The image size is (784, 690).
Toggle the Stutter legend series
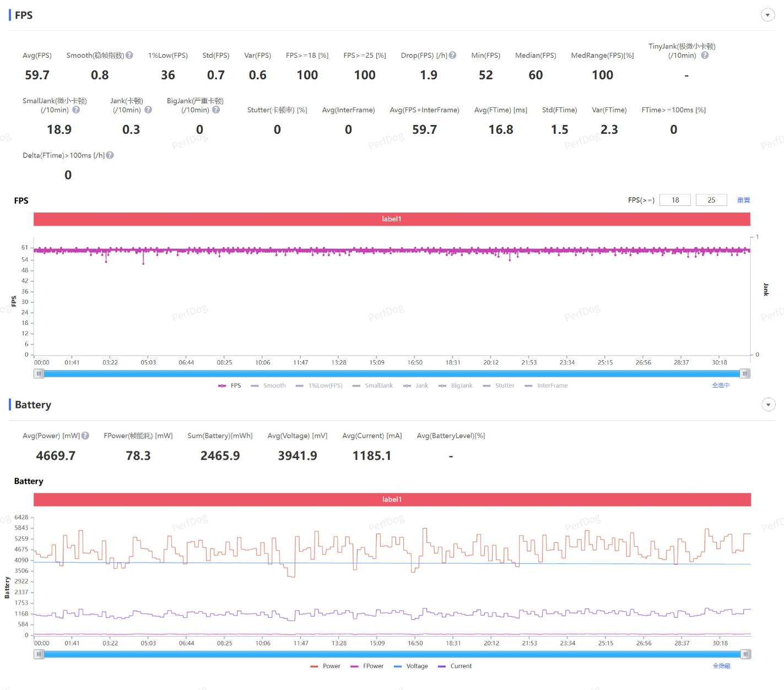tap(499, 385)
